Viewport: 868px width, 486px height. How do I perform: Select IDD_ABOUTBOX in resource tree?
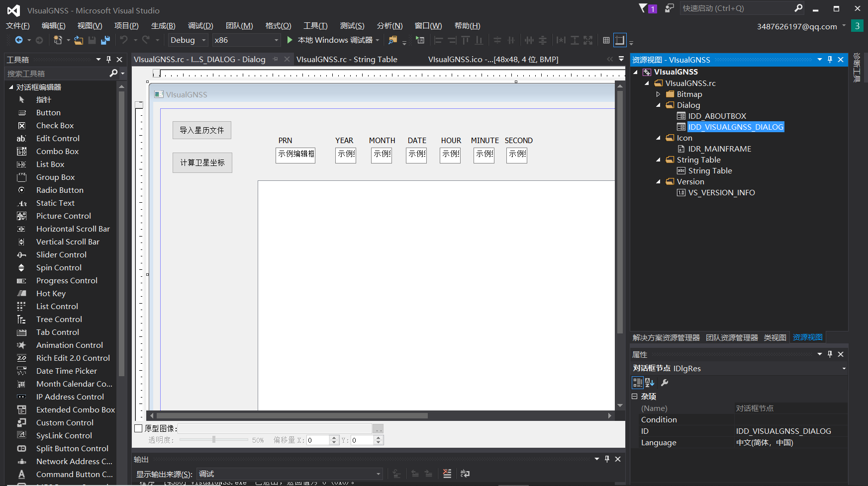(717, 116)
